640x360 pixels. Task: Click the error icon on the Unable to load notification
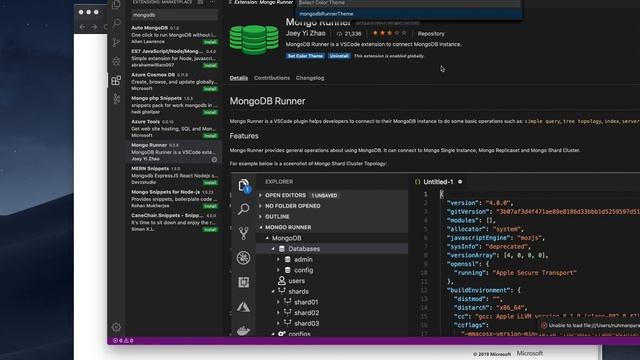click(x=544, y=325)
